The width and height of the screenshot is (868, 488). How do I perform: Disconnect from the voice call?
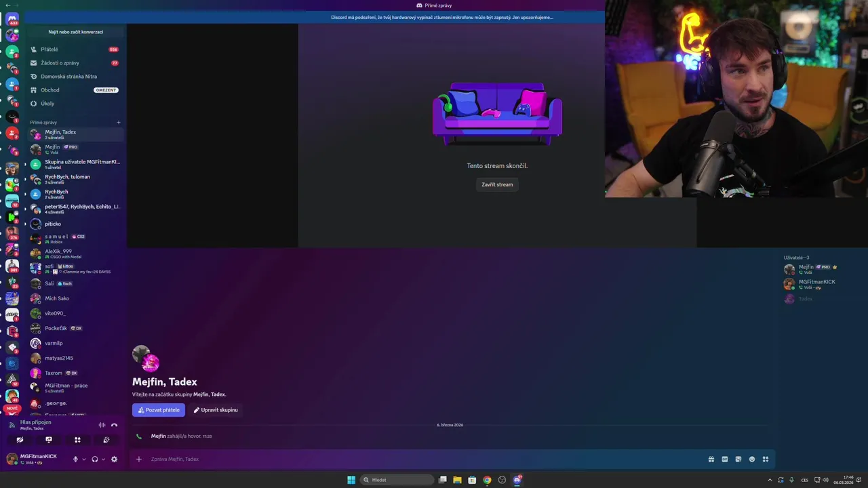(114, 425)
